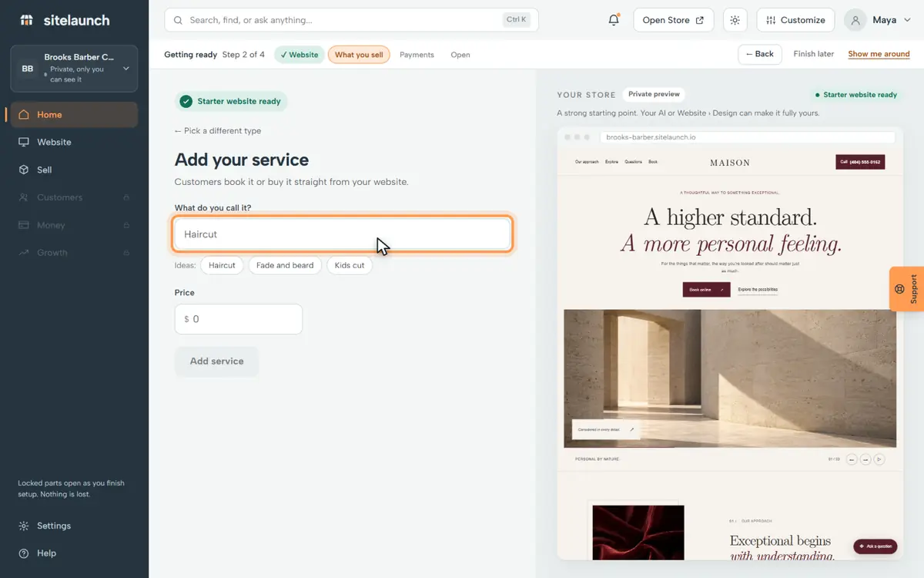924x578 pixels.
Task: Click the Money card icon in sidebar
Action: [x=24, y=225]
